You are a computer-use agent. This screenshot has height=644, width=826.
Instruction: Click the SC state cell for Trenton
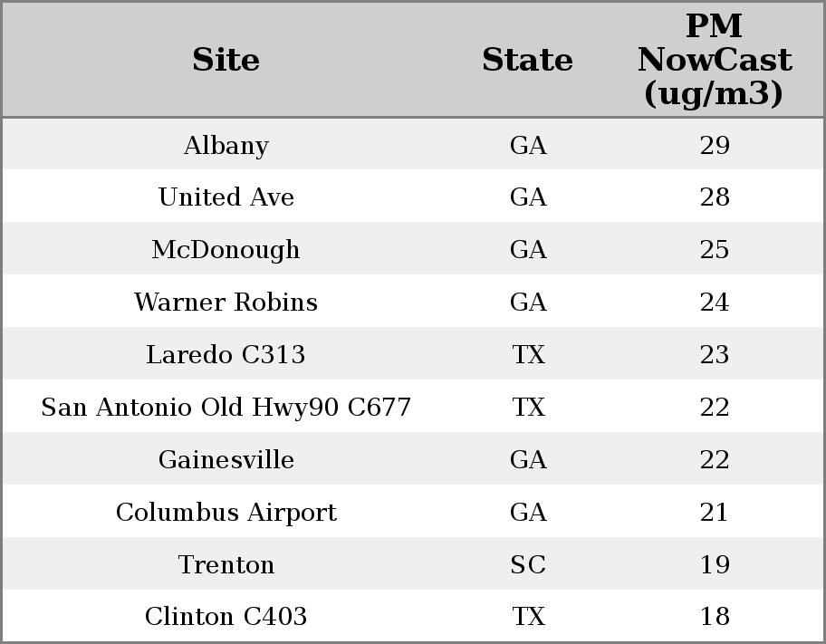[x=528, y=565]
